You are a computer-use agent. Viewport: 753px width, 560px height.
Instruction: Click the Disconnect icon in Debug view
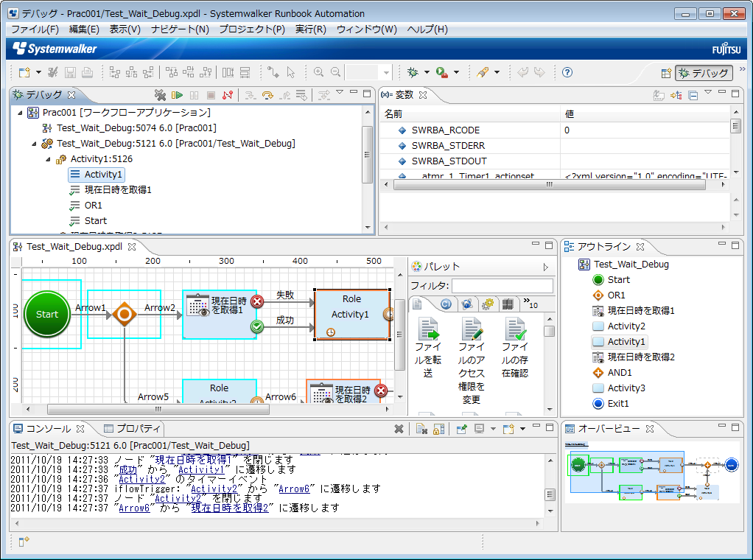(x=228, y=95)
